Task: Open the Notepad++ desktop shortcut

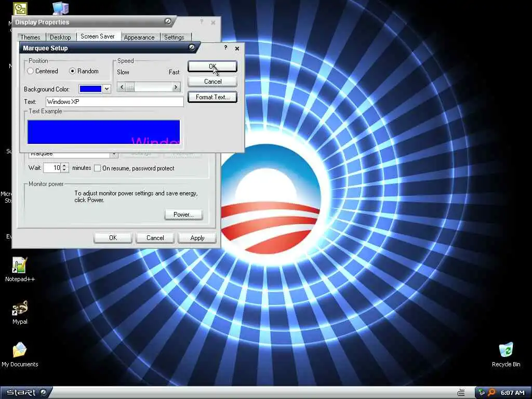Action: [19, 270]
